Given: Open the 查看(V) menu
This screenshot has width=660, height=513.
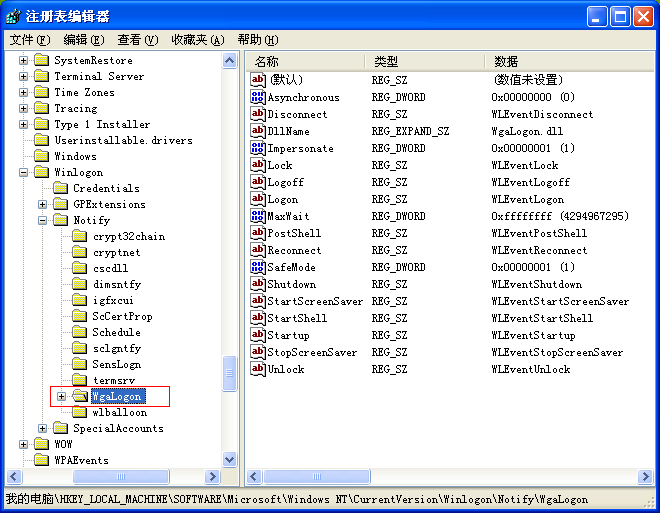Looking at the screenshot, I should point(138,40).
